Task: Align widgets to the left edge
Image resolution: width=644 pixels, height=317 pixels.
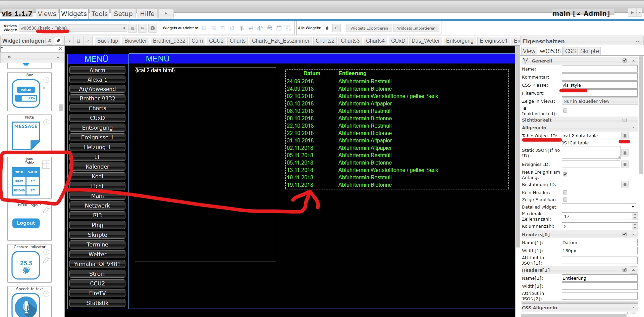Action: click(204, 28)
